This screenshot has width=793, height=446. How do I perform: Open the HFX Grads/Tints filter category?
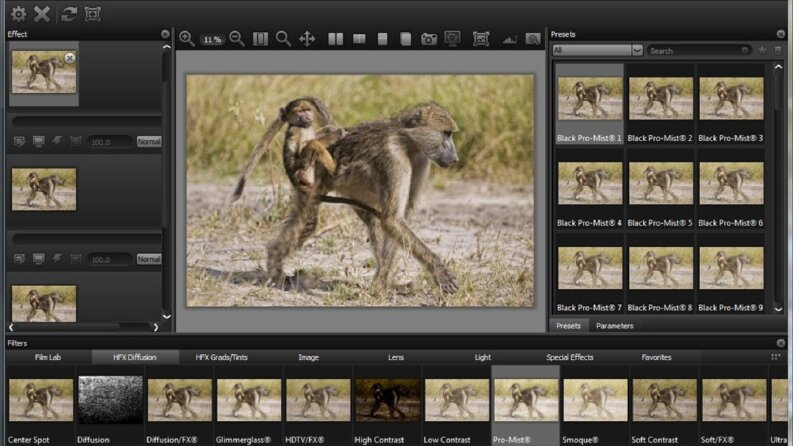(222, 357)
